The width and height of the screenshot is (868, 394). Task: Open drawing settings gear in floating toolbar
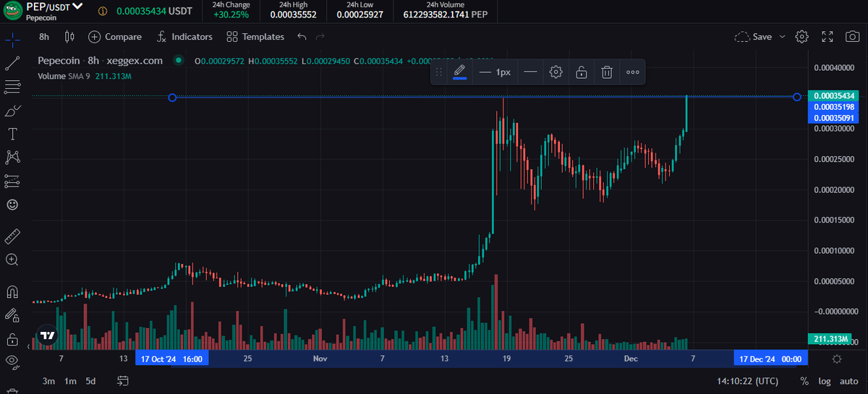coord(556,72)
